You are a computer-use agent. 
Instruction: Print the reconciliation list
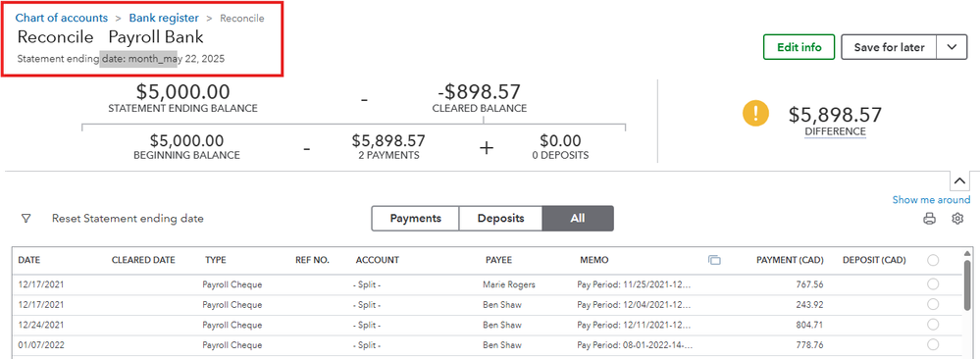pos(930,219)
